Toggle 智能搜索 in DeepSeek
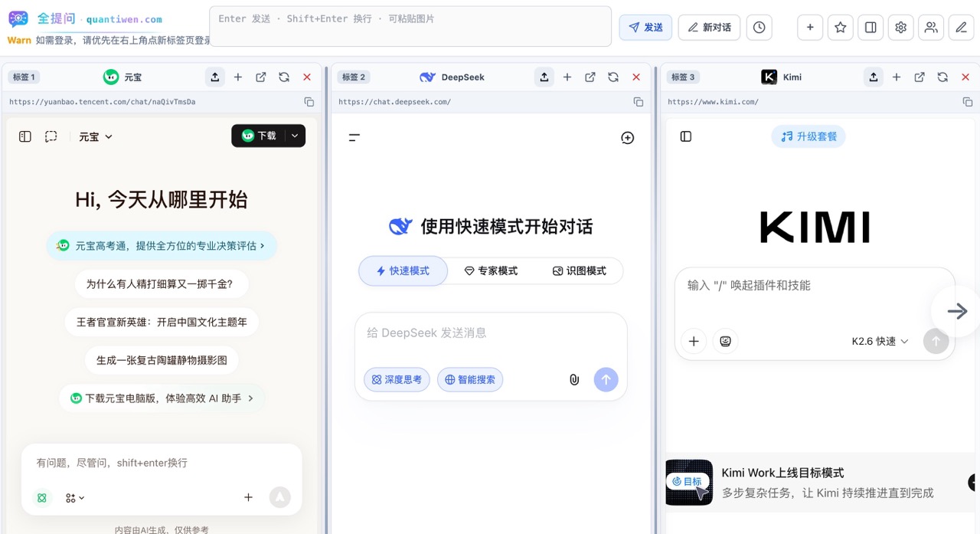This screenshot has height=534, width=980. [x=470, y=379]
